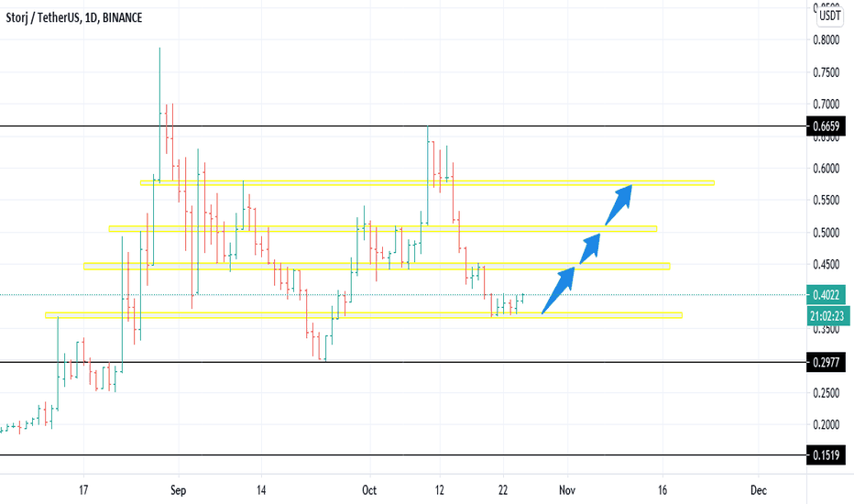Click the 14 date label on time axis

(261, 490)
